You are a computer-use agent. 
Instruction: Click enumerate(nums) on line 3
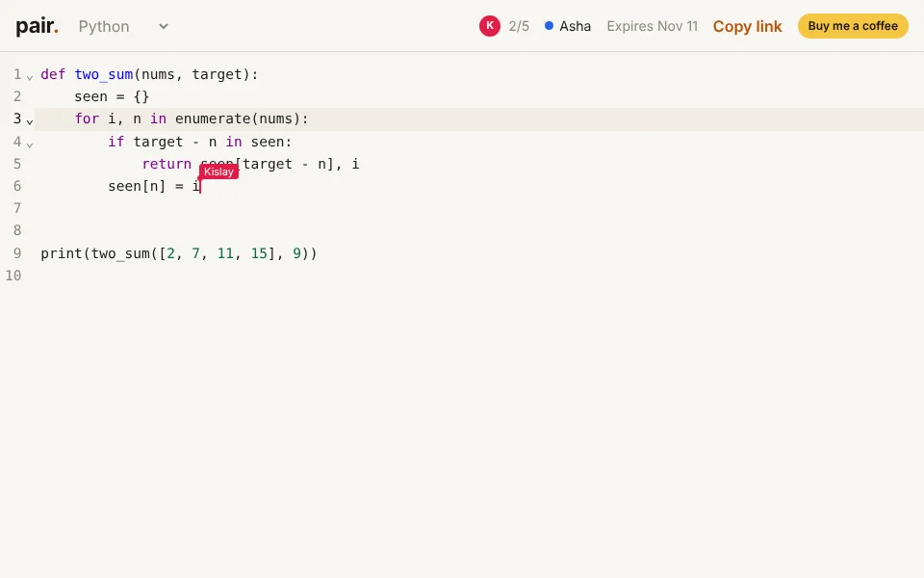(238, 119)
